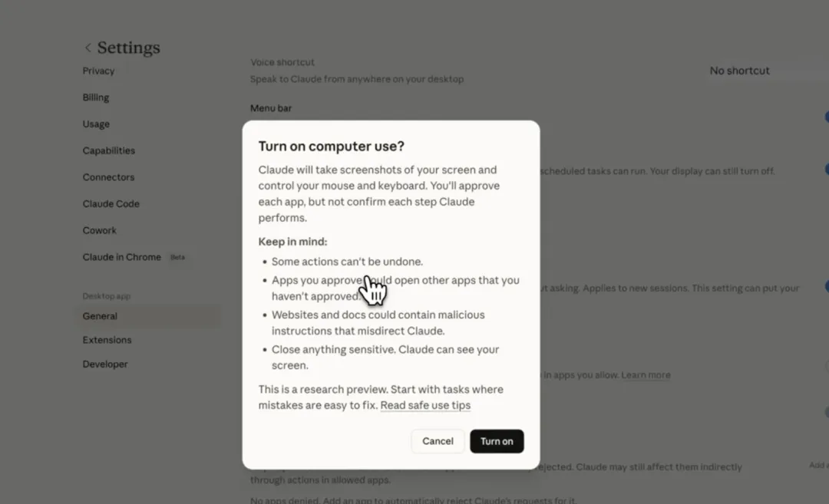Go to Developer settings

click(104, 364)
